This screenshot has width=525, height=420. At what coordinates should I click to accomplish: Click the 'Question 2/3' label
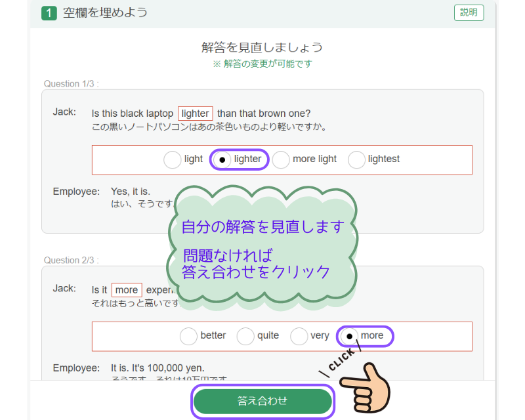71,261
